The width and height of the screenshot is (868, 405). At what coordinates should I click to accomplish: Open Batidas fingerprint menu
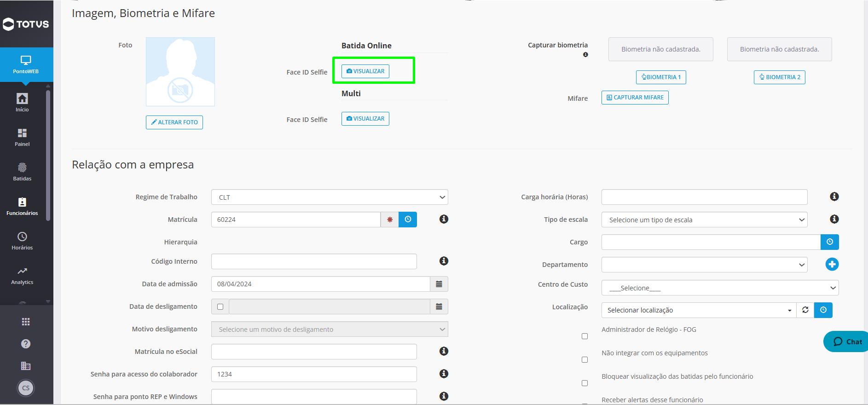click(22, 172)
